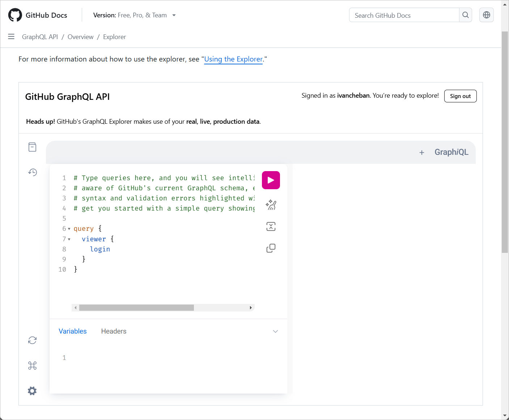Open the GraphiQL settings gear
This screenshot has width=509, height=420.
(32, 391)
